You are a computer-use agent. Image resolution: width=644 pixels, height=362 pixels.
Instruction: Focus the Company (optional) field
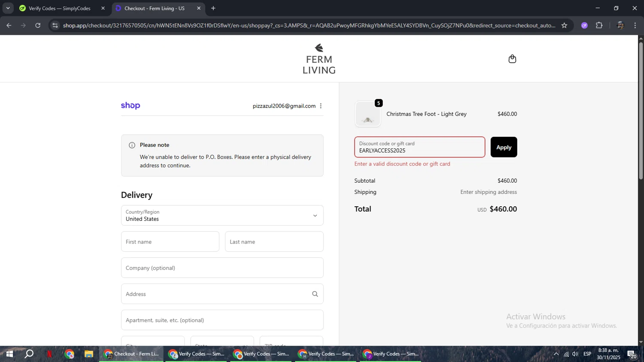(x=222, y=268)
